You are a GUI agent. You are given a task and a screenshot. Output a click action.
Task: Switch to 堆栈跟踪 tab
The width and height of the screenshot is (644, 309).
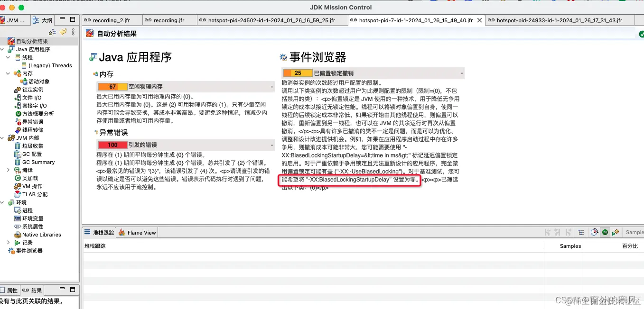(x=100, y=232)
